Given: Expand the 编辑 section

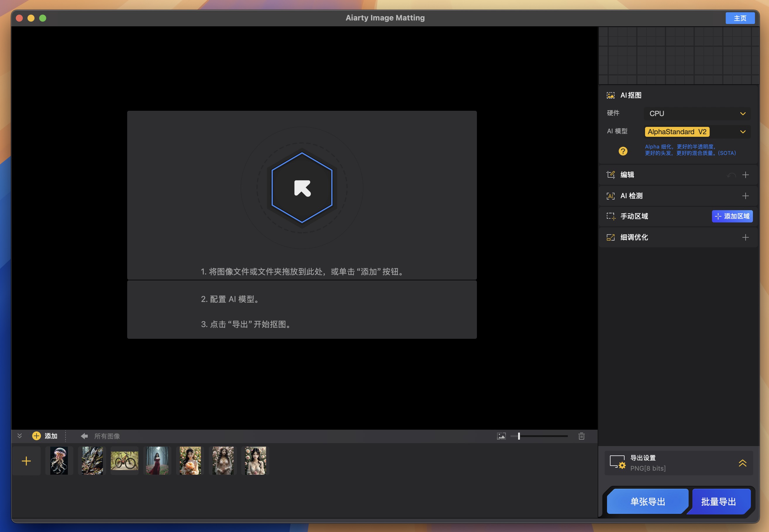Looking at the screenshot, I should (746, 174).
